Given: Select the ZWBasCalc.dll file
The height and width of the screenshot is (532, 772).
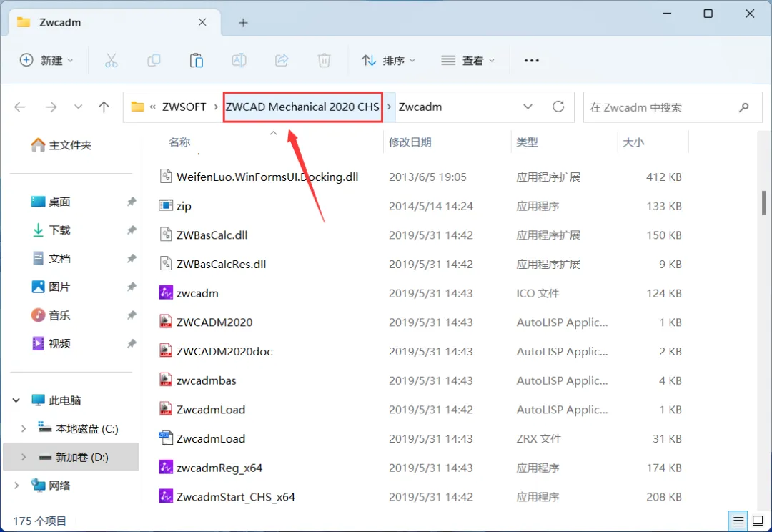Looking at the screenshot, I should tap(212, 235).
